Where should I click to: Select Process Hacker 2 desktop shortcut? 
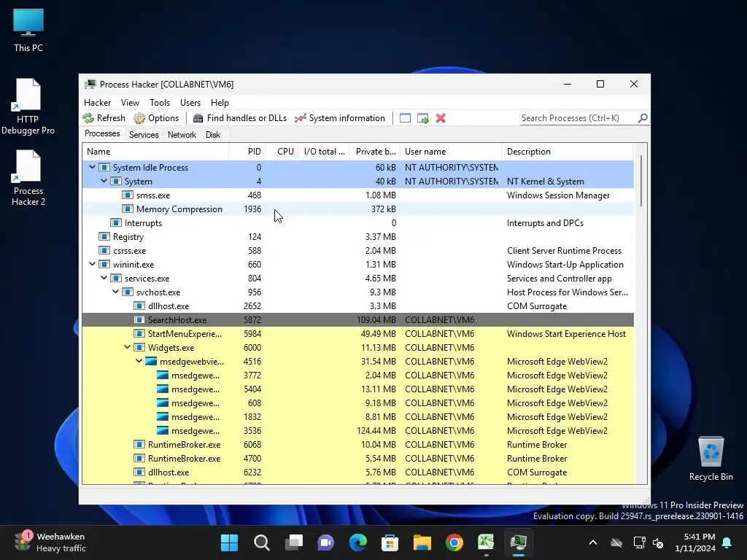[28, 178]
